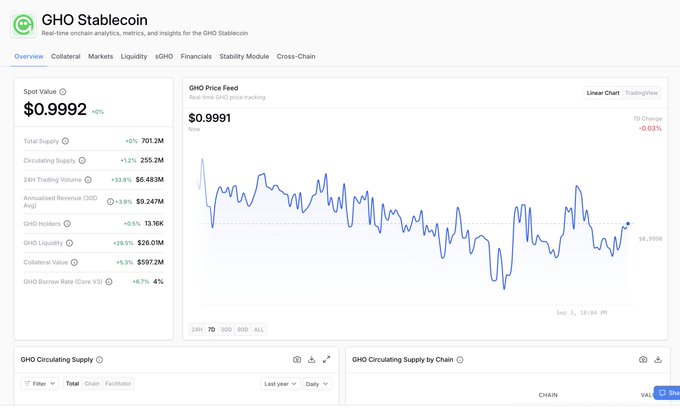
Task: Switch to the Collateral tab
Action: tap(65, 56)
